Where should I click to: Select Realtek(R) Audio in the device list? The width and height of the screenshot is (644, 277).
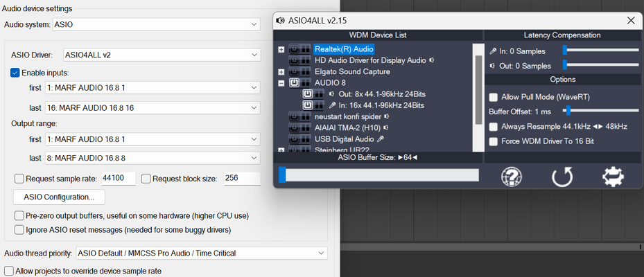pyautogui.click(x=344, y=49)
